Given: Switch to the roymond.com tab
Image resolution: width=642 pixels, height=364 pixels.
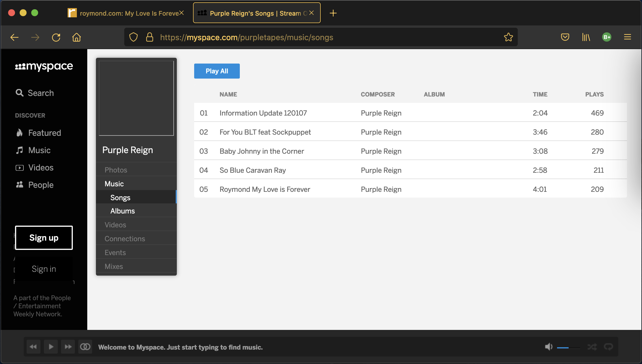Looking at the screenshot, I should tap(127, 13).
